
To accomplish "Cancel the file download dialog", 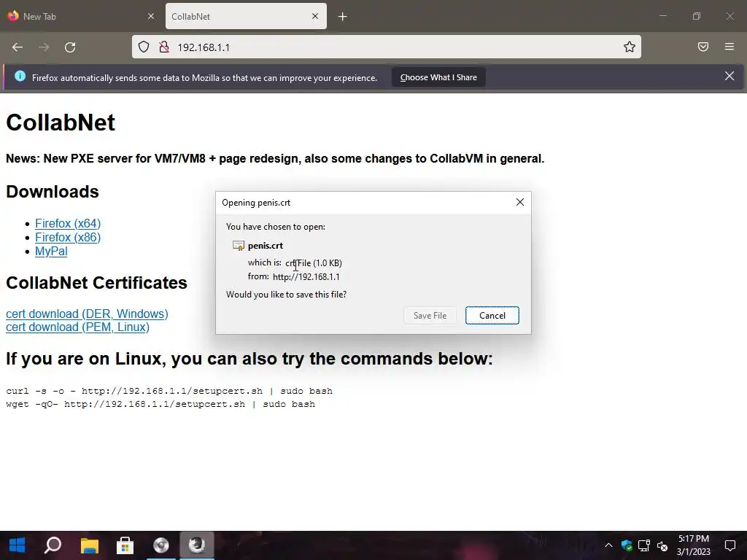I will [492, 315].
